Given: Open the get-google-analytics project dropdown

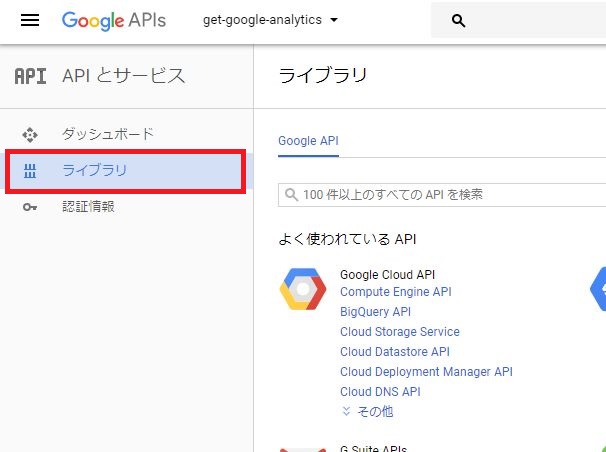Looking at the screenshot, I should tap(270, 20).
